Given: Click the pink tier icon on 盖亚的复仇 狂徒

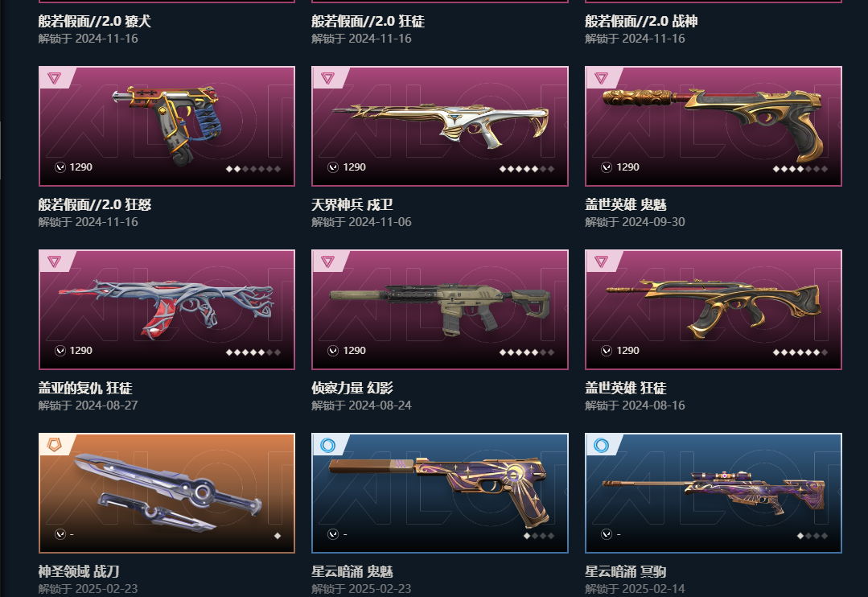Looking at the screenshot, I should tap(54, 261).
